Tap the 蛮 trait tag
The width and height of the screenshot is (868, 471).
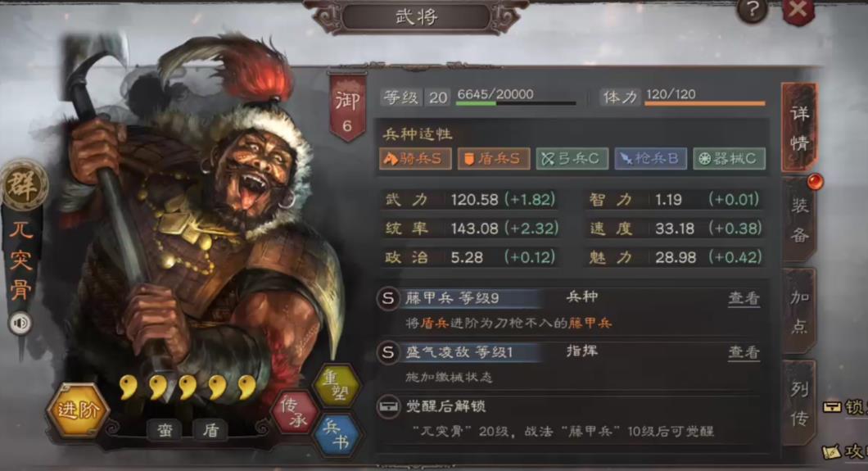(165, 429)
